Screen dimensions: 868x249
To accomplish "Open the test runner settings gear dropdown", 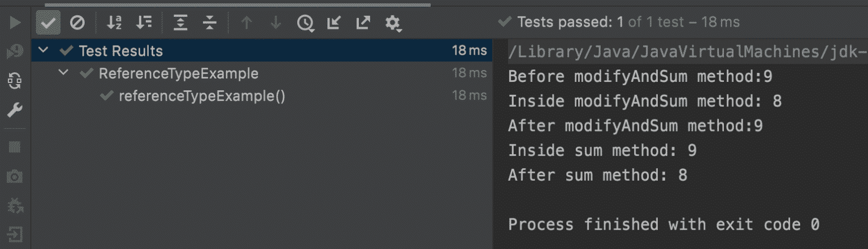I will pyautogui.click(x=393, y=23).
